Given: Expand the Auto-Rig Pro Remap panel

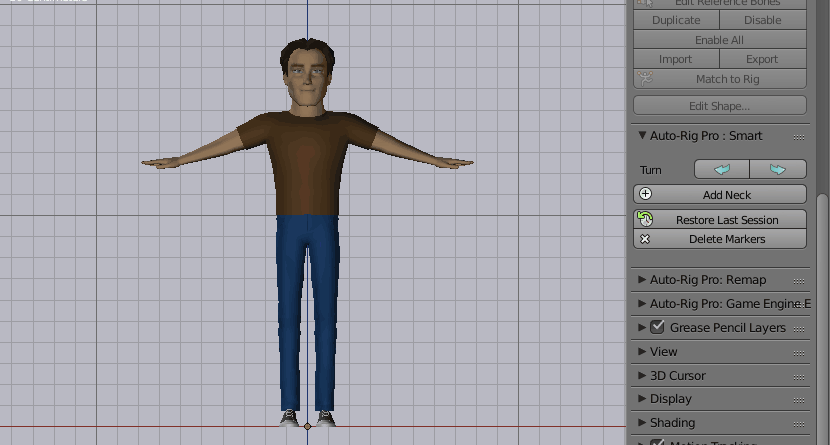Looking at the screenshot, I should [x=642, y=280].
